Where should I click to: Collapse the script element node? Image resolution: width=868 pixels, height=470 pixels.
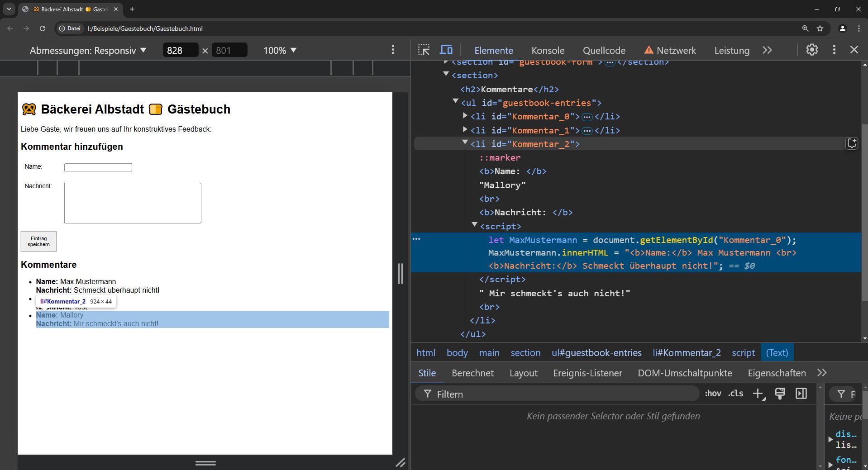(474, 224)
